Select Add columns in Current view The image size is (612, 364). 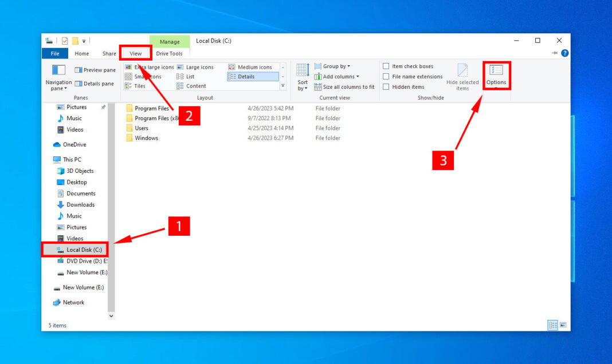(x=337, y=76)
